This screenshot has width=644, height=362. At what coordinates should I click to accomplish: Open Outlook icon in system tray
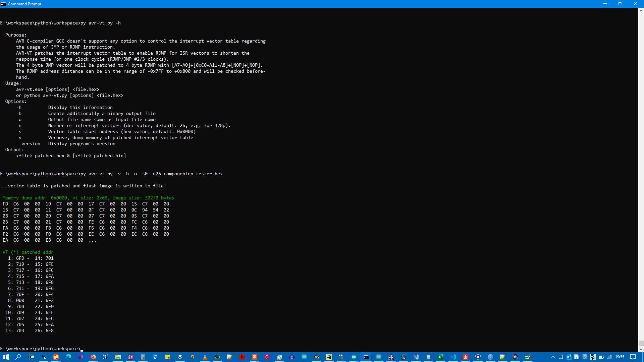click(x=569, y=357)
